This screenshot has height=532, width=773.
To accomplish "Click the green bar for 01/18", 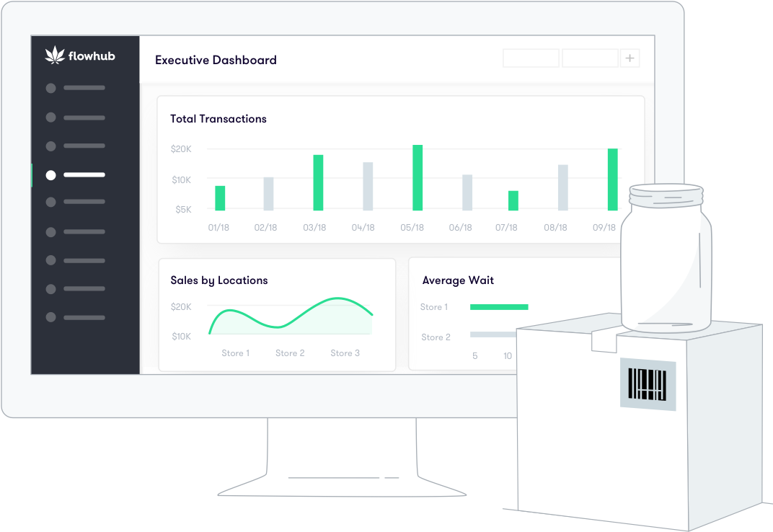I will [x=220, y=198].
